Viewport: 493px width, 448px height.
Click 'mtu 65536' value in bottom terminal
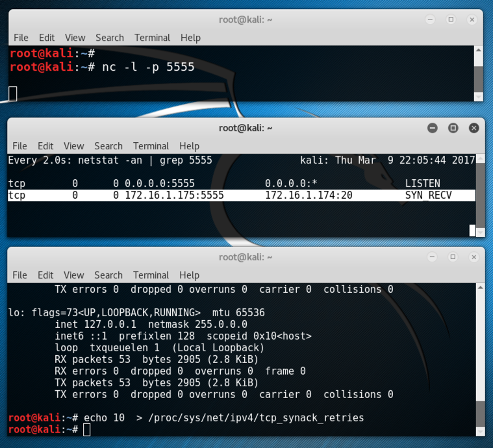[238, 313]
